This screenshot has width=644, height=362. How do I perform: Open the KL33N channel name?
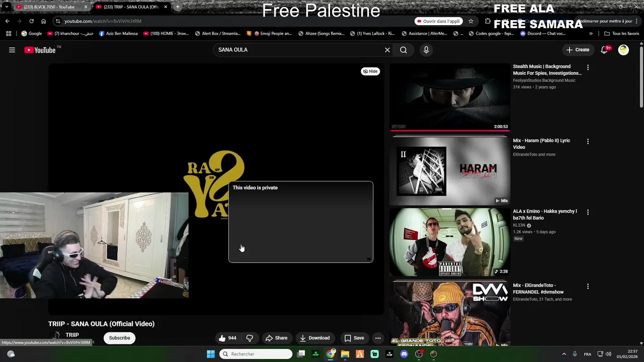519,225
